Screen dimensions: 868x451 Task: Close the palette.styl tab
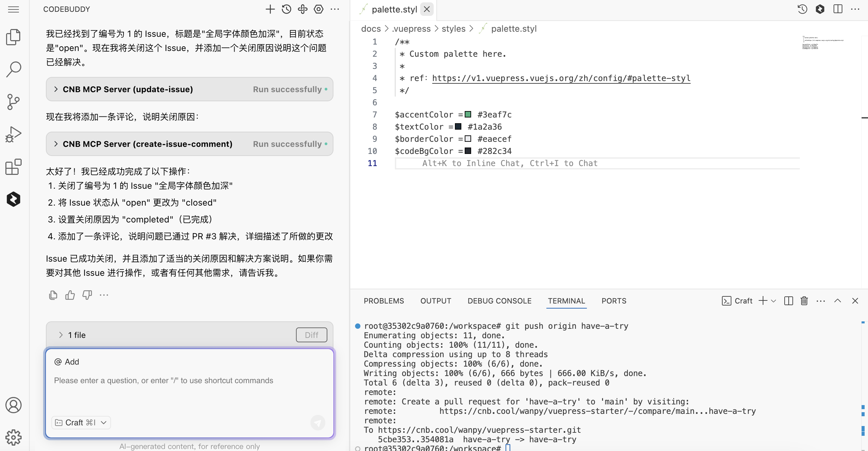427,9
